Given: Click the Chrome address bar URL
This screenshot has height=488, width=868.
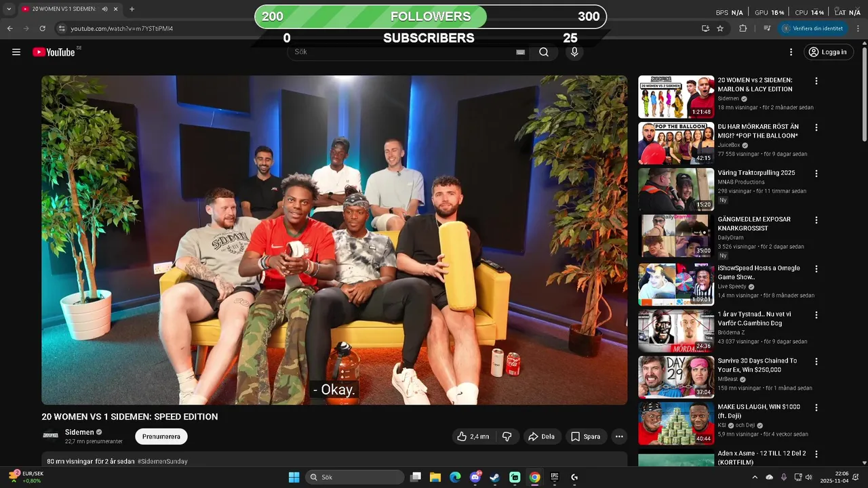Looking at the screenshot, I should pyautogui.click(x=122, y=28).
